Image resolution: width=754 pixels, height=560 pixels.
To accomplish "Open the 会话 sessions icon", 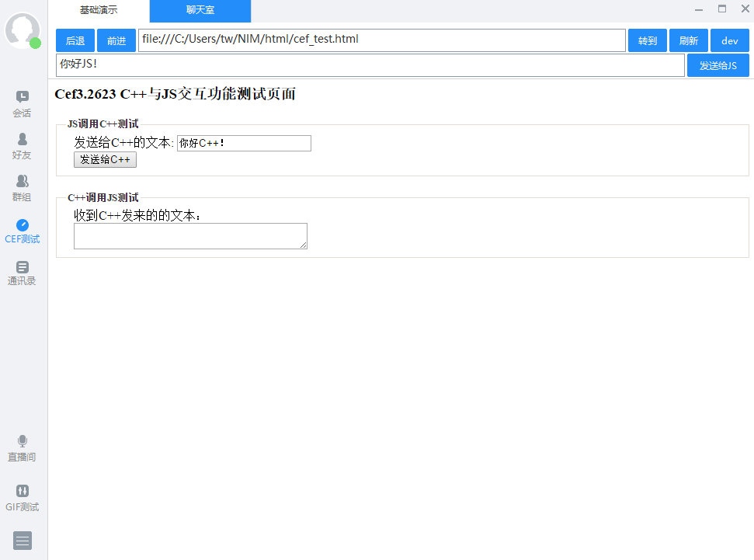I will [22, 104].
